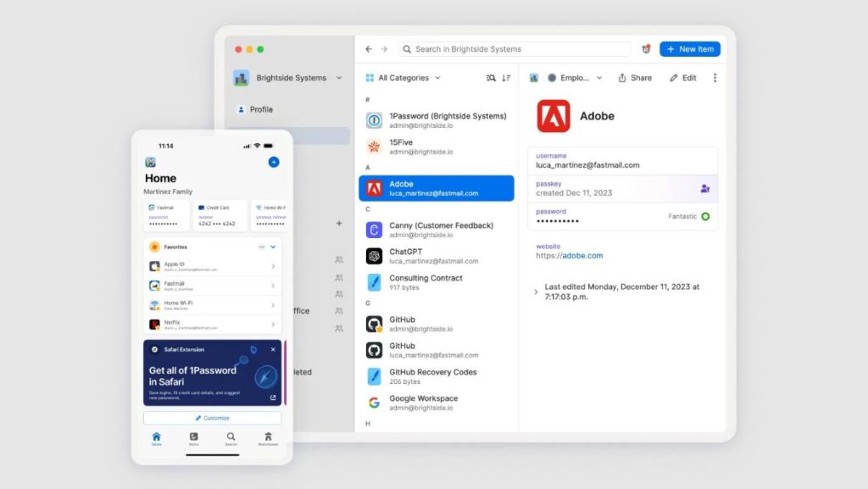
Task: Open Fastmail favorite row on phone
Action: [212, 286]
